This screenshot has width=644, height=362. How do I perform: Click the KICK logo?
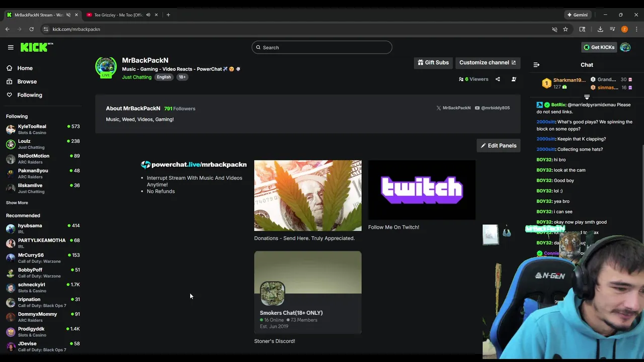click(x=37, y=47)
